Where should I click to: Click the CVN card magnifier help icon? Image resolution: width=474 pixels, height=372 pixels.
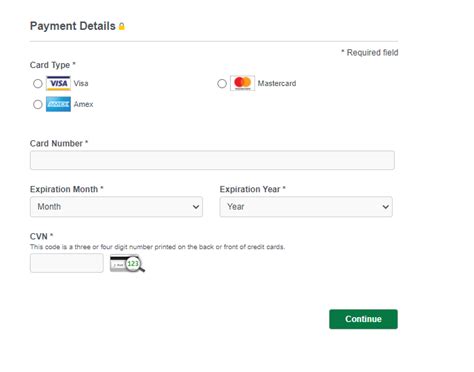click(127, 263)
